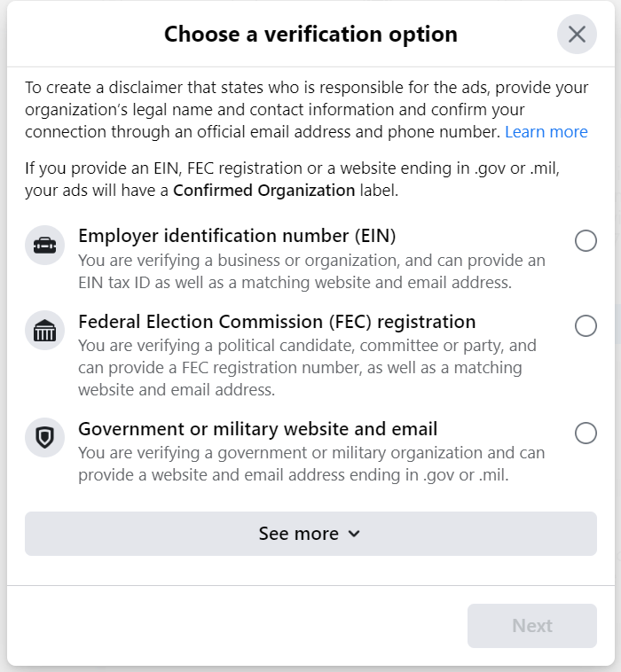Screen dimensions: 621x672
Task: Click the Employer identification number (EIN) title
Action: pos(237,236)
